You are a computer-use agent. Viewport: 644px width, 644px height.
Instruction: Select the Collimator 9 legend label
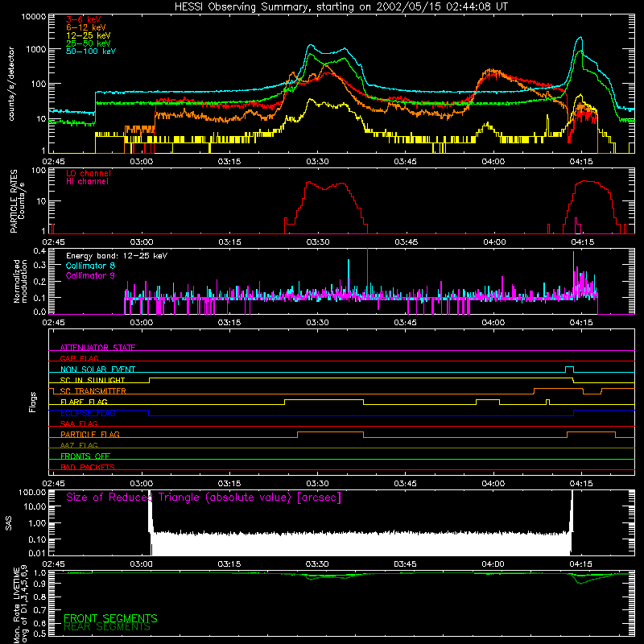coord(90,275)
